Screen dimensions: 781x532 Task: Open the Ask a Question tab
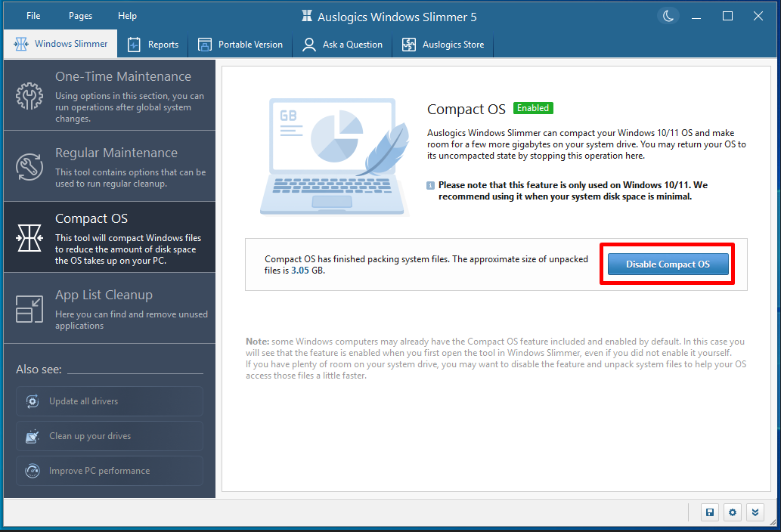point(342,45)
